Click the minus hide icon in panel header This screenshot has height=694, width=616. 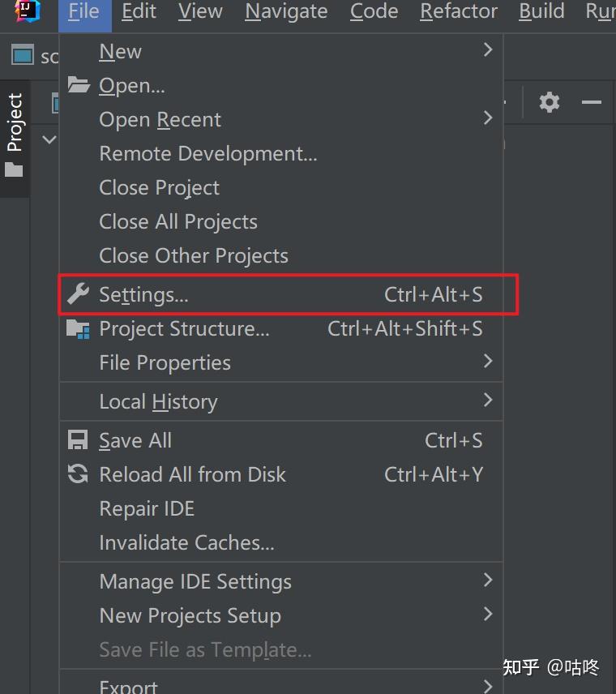pos(592,102)
